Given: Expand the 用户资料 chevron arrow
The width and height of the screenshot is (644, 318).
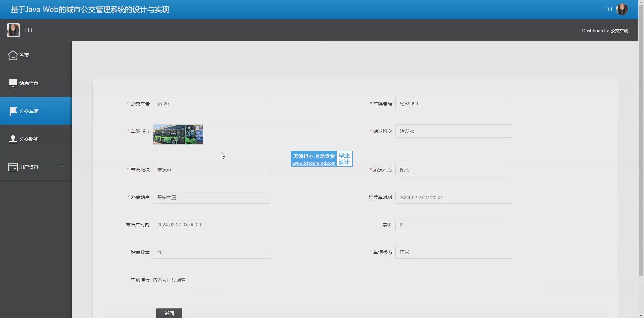Looking at the screenshot, I should tap(63, 167).
